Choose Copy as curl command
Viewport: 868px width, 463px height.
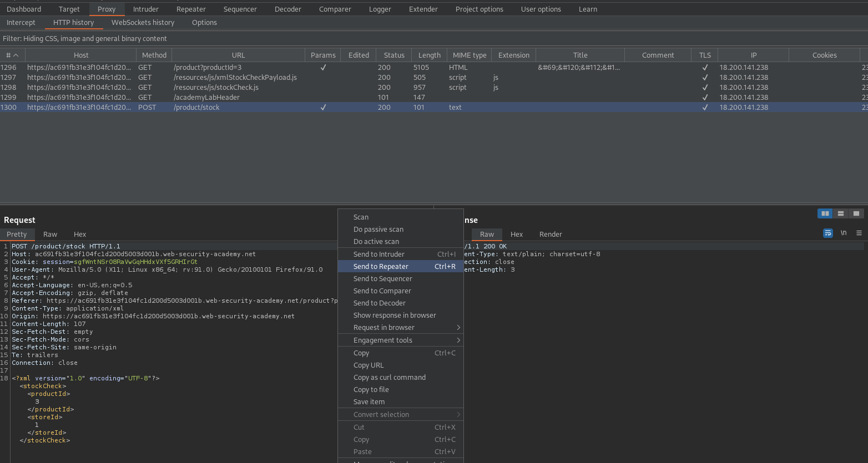[401, 378]
